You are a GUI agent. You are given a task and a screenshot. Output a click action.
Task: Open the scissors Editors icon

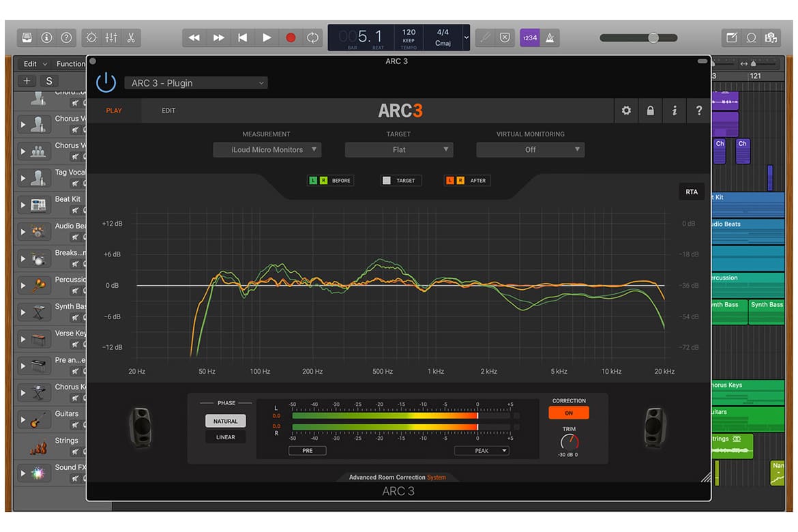pyautogui.click(x=131, y=38)
